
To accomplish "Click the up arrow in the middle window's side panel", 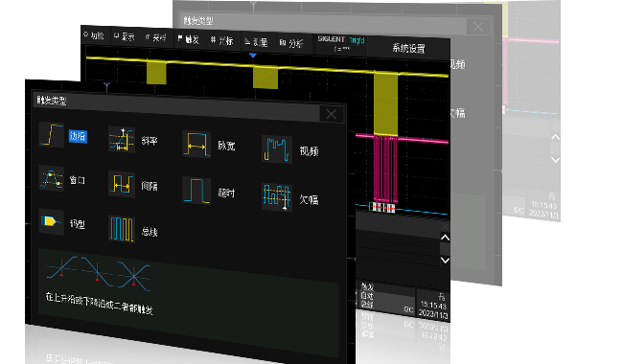I will tap(445, 238).
